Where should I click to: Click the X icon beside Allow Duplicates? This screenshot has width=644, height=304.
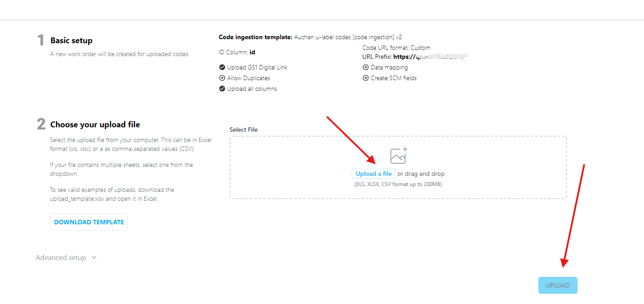[x=222, y=78]
